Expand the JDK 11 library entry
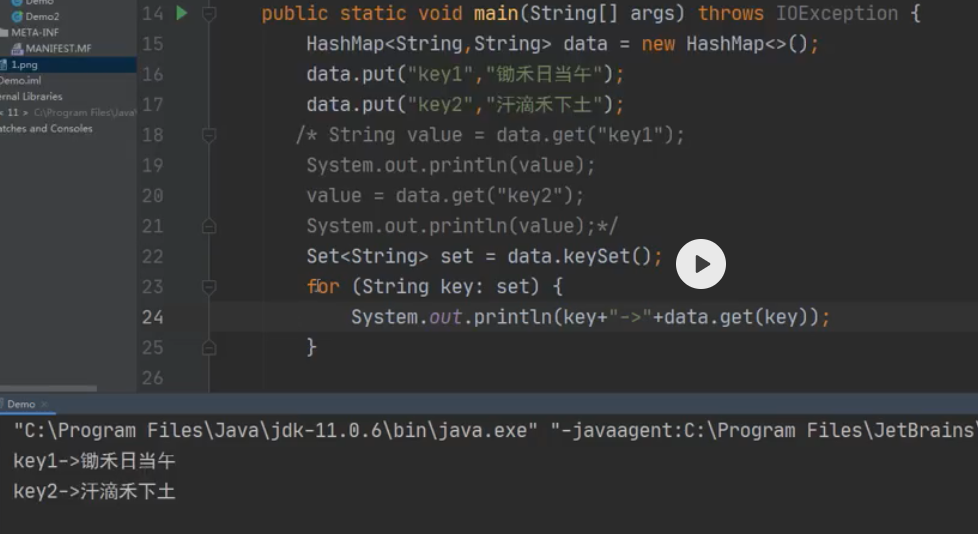Viewport: 978px width, 534px height. pos(12,112)
